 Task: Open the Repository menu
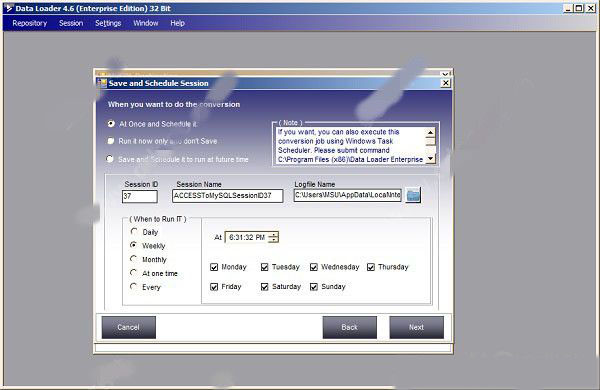click(29, 23)
